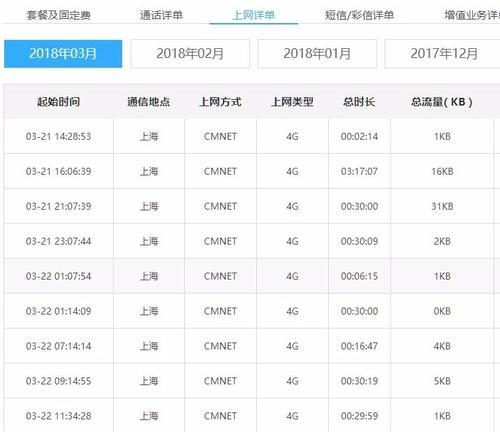
Task: Open the 增值业务详单 tab
Action: pyautogui.click(x=472, y=15)
